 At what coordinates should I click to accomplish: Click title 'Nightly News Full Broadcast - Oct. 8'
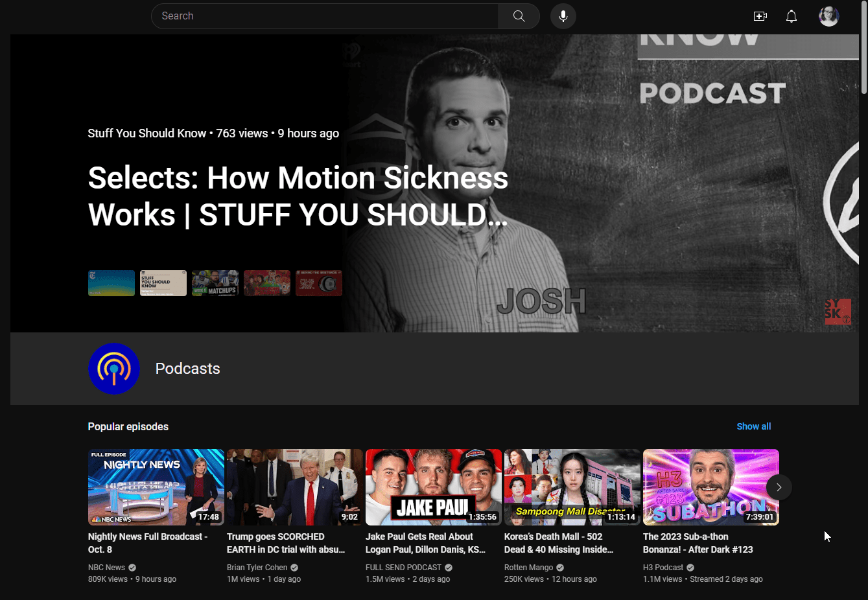pyautogui.click(x=148, y=543)
